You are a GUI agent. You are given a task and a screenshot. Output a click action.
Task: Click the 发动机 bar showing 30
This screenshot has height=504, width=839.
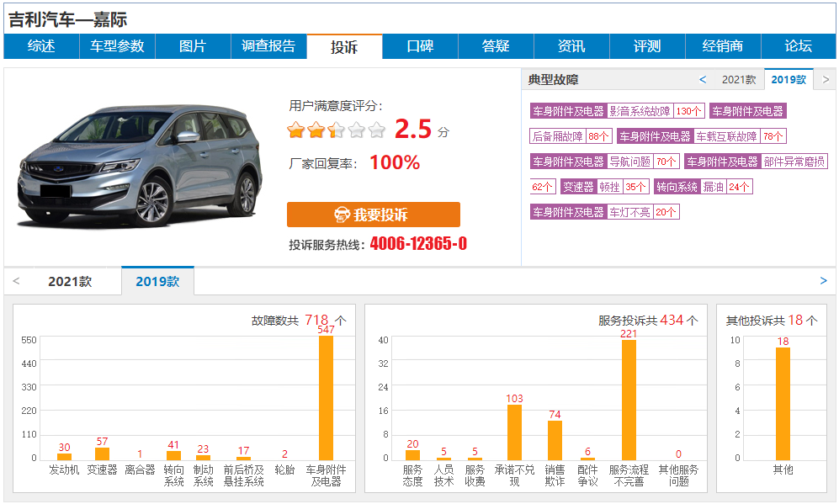[x=64, y=457]
